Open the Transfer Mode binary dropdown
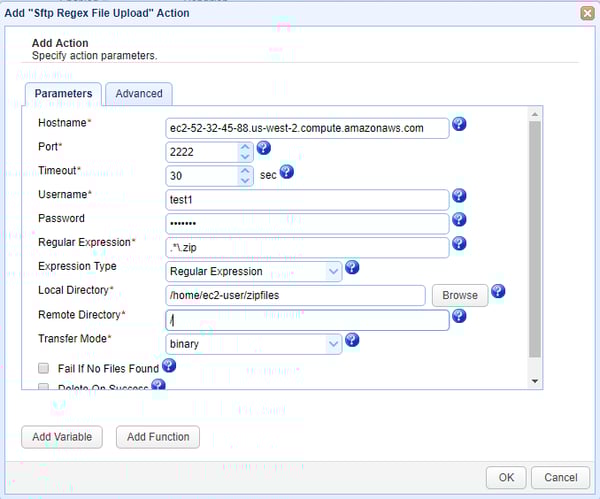The image size is (600, 499). pos(333,344)
